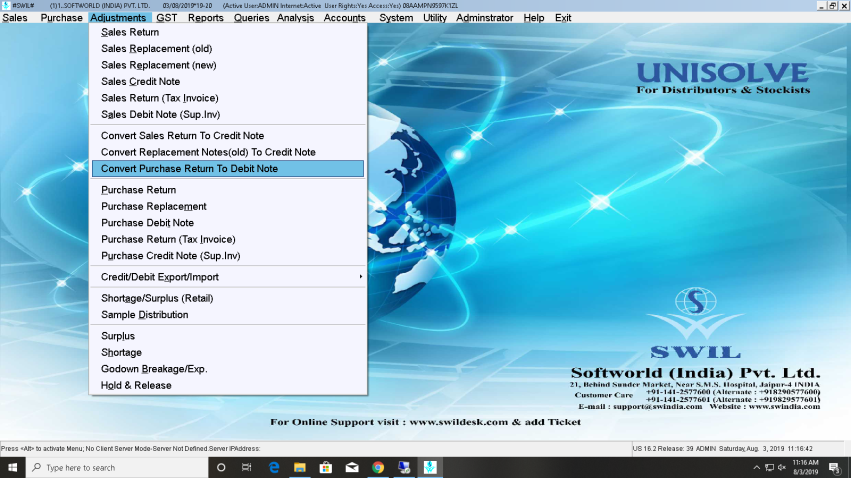The height and width of the screenshot is (478, 851).
Task: Open the Utility menu
Action: click(435, 18)
